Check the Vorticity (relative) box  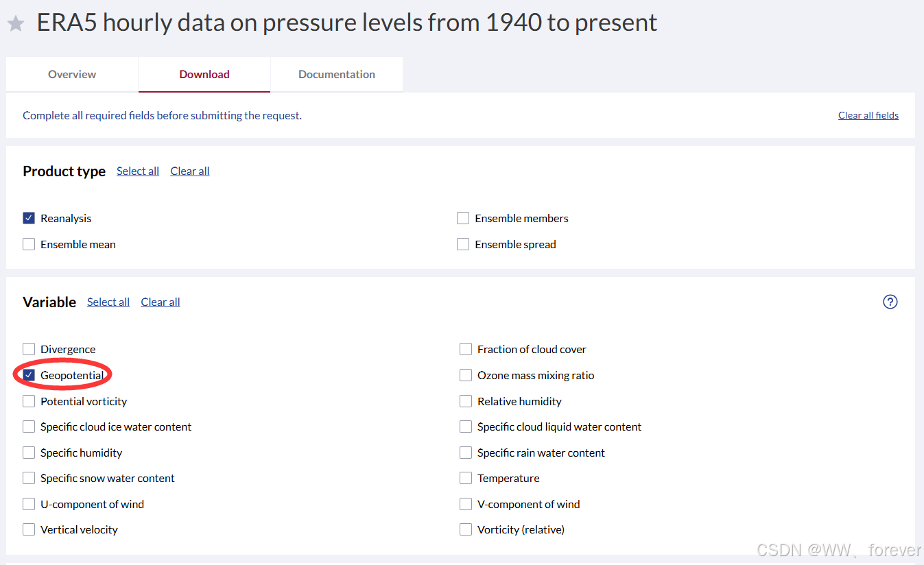466,529
